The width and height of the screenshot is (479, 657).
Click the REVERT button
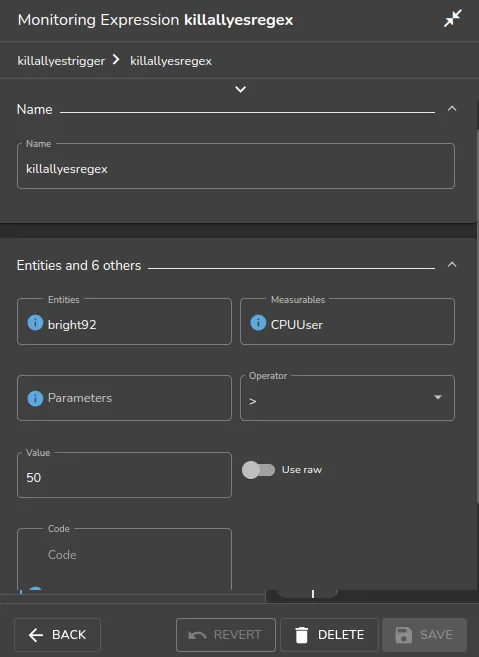click(x=226, y=635)
